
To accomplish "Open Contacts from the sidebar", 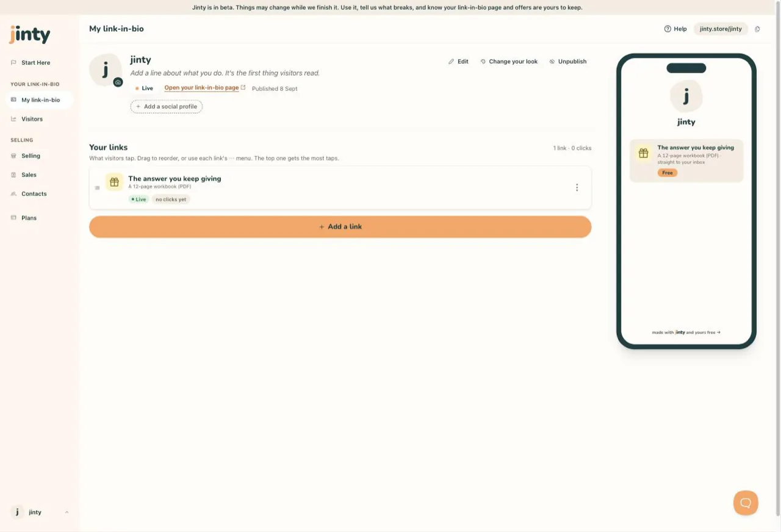I will (x=34, y=193).
